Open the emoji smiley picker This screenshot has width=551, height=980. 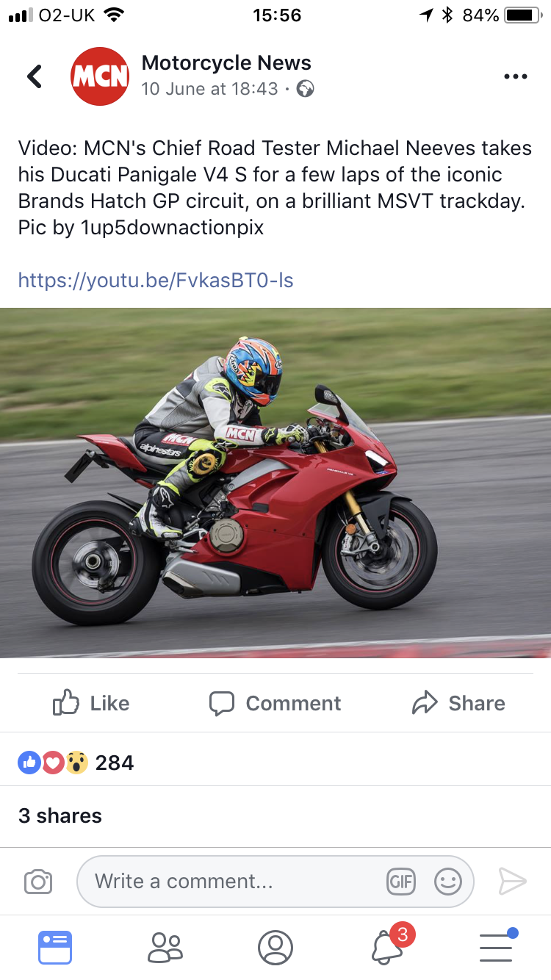click(x=448, y=882)
